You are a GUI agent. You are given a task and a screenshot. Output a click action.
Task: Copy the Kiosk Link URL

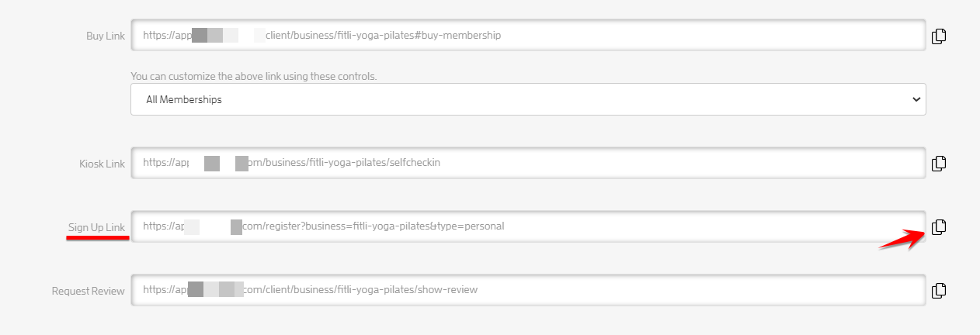click(939, 164)
